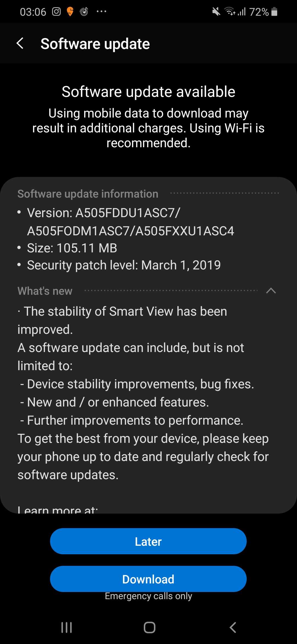
Task: Tap the Software update information header
Action: click(x=88, y=194)
